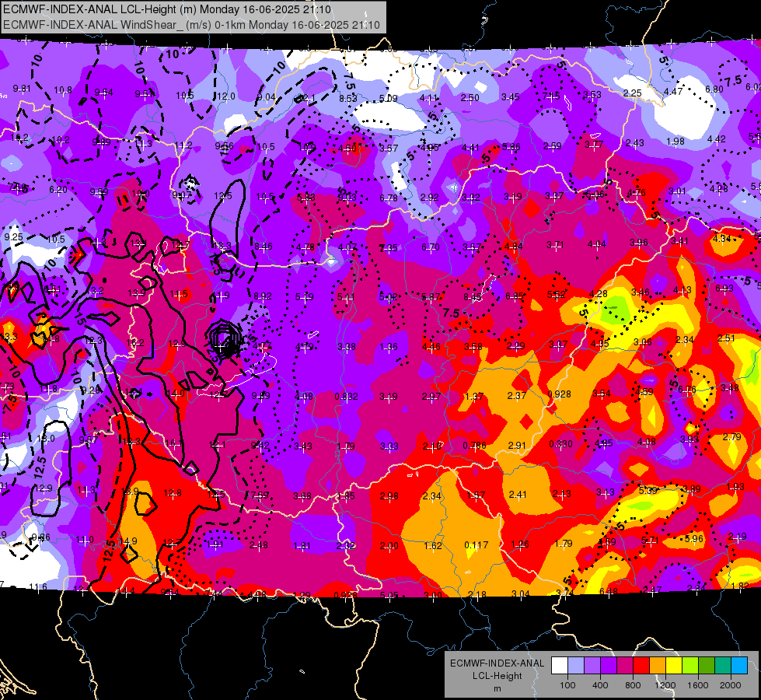Click the grid value 2.43
Viewport: 761px width, 700px height.
coord(634,143)
